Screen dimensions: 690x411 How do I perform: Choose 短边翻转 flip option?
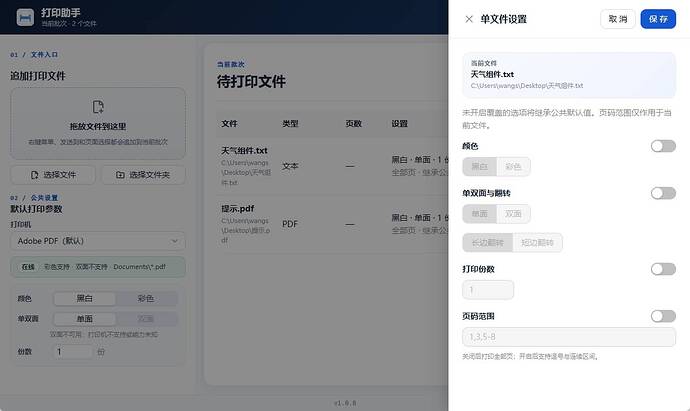(x=537, y=242)
